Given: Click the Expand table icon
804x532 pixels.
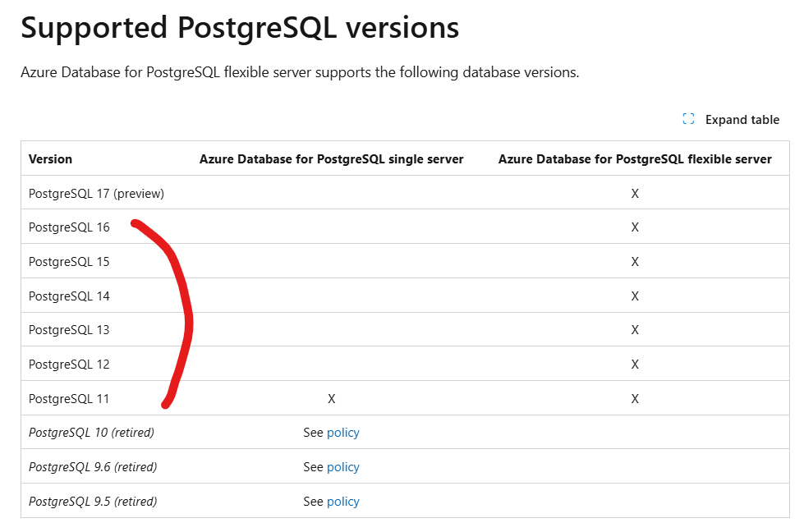Looking at the screenshot, I should pyautogui.click(x=688, y=119).
